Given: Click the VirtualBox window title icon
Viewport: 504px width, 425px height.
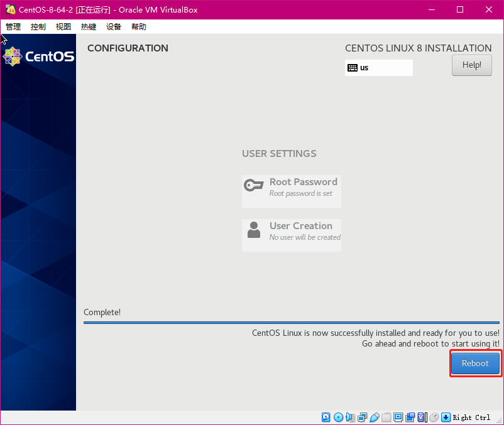Looking at the screenshot, I should [x=11, y=9].
